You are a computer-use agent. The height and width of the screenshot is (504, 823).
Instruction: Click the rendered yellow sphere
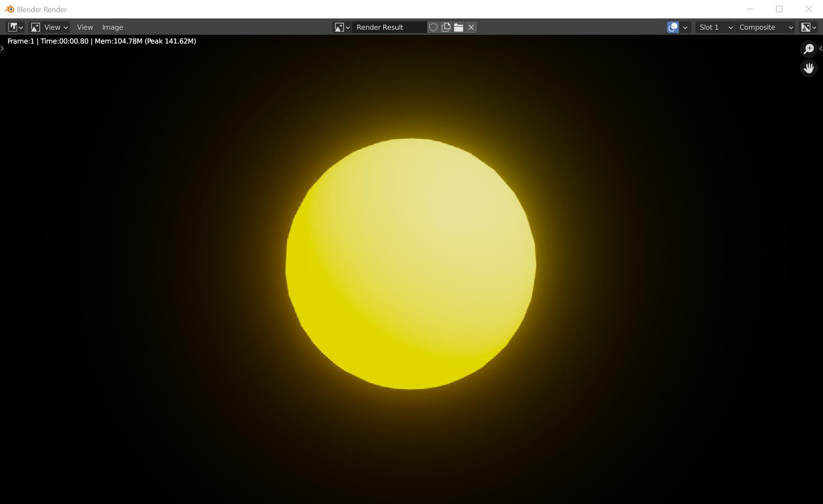click(x=411, y=264)
